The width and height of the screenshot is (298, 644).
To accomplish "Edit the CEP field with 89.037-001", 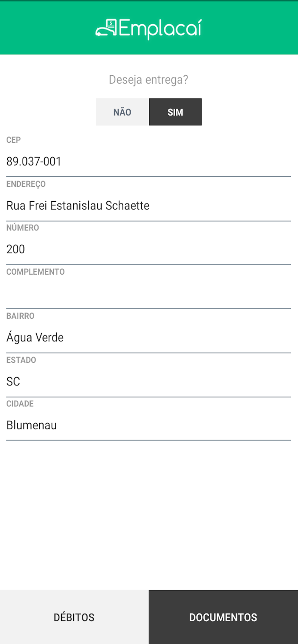I will [x=149, y=161].
